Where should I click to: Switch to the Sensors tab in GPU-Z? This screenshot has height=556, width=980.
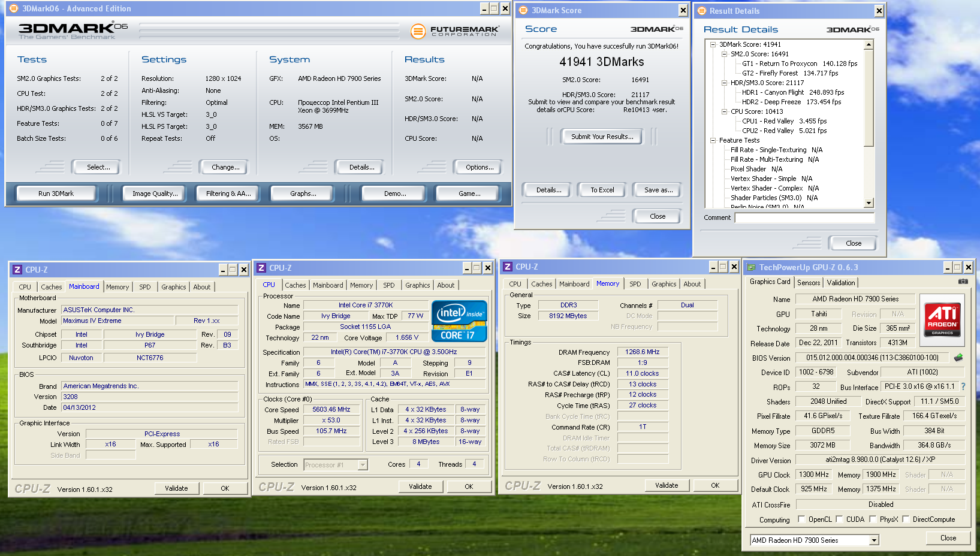[x=809, y=283]
